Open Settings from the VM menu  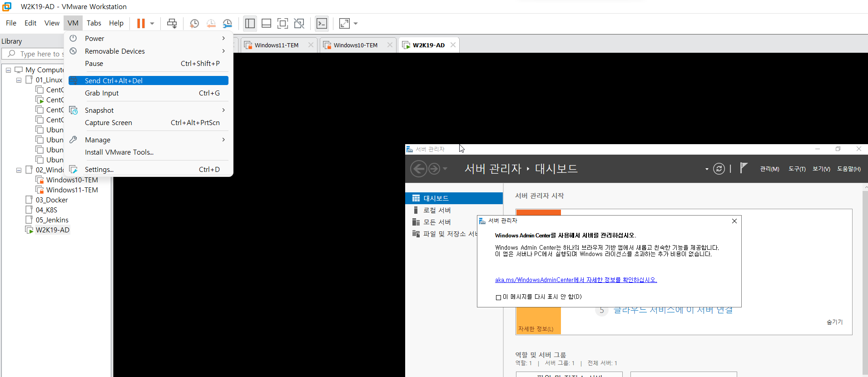tap(149, 169)
